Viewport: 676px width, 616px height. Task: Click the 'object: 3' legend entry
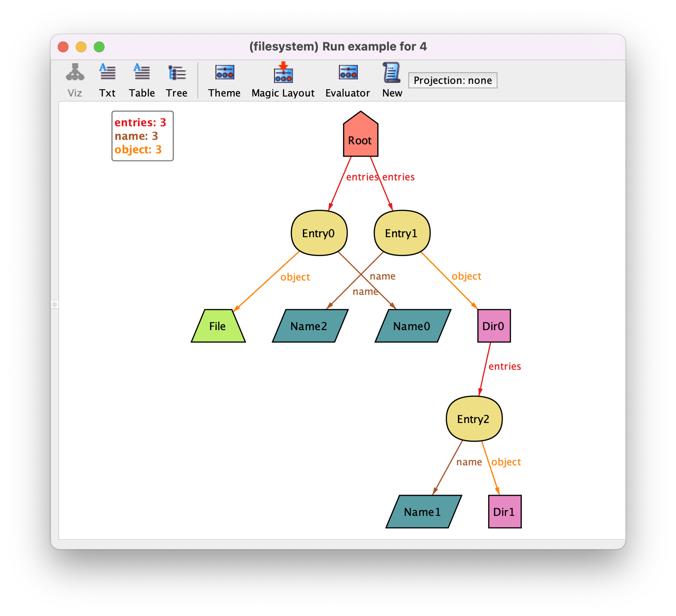pos(138,149)
